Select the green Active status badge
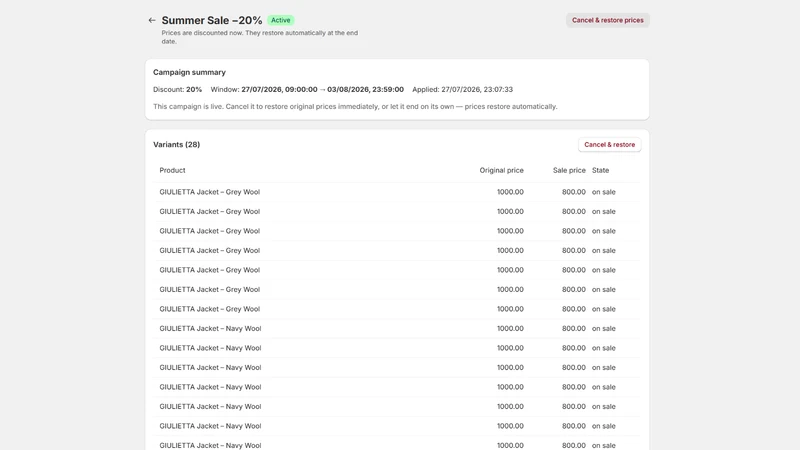The height and width of the screenshot is (450, 800). coord(281,20)
